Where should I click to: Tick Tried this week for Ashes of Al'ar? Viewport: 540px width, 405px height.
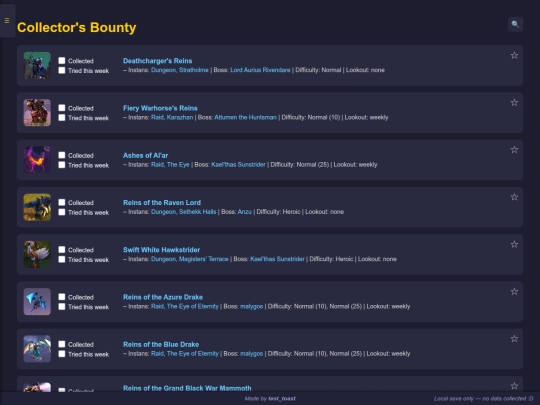tap(62, 165)
